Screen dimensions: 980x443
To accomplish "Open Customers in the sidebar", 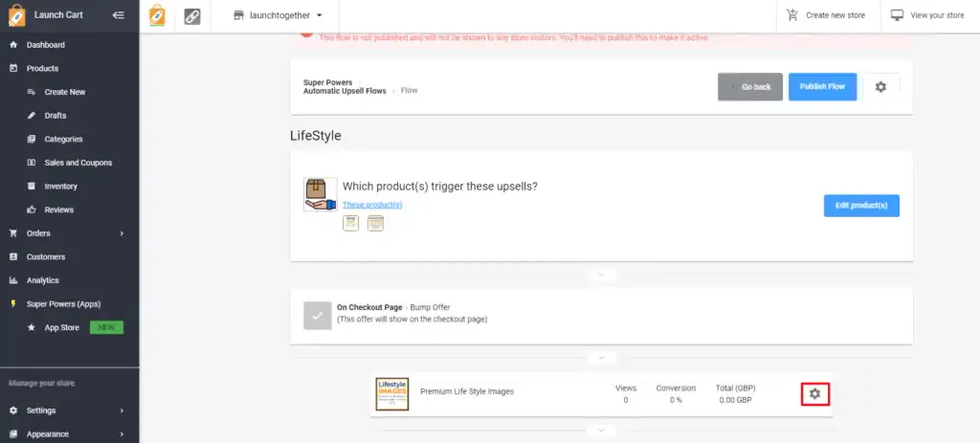I will (46, 256).
